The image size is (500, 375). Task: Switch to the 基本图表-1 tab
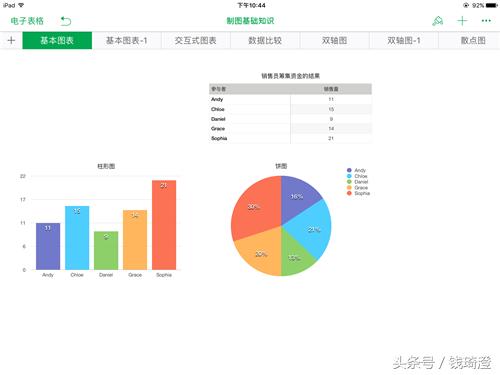click(127, 40)
